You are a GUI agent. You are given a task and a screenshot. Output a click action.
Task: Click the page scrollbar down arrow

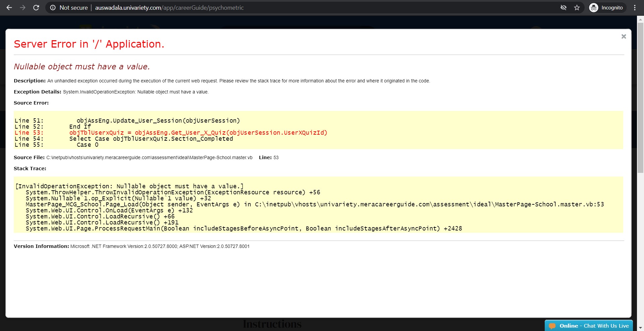click(x=640, y=328)
